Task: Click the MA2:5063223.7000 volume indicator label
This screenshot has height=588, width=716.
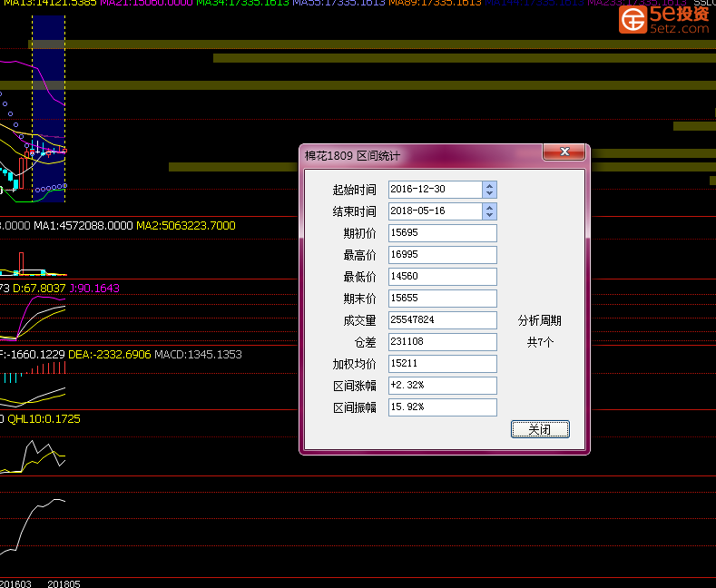Action: pos(186,226)
